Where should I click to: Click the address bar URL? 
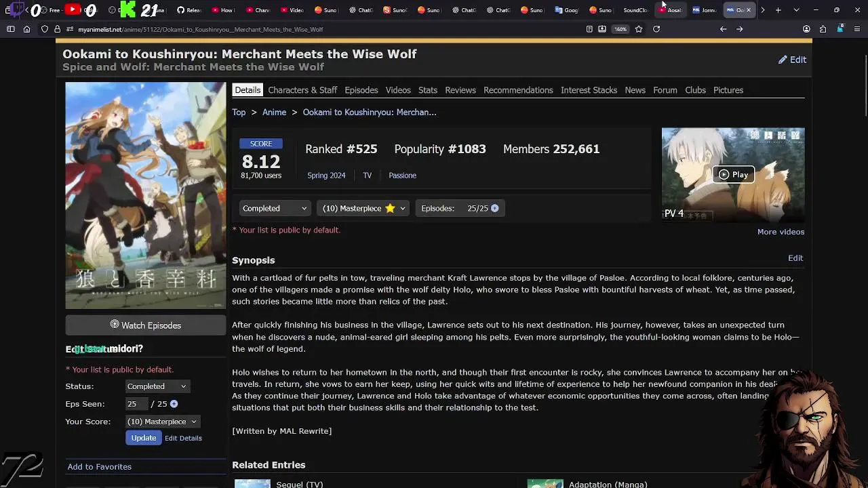[200, 29]
